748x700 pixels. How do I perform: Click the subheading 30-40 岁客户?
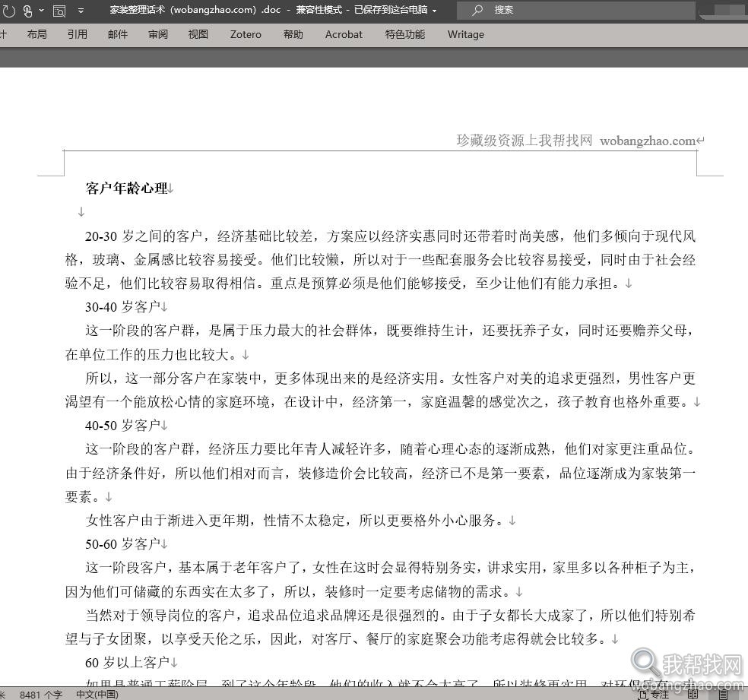point(122,307)
